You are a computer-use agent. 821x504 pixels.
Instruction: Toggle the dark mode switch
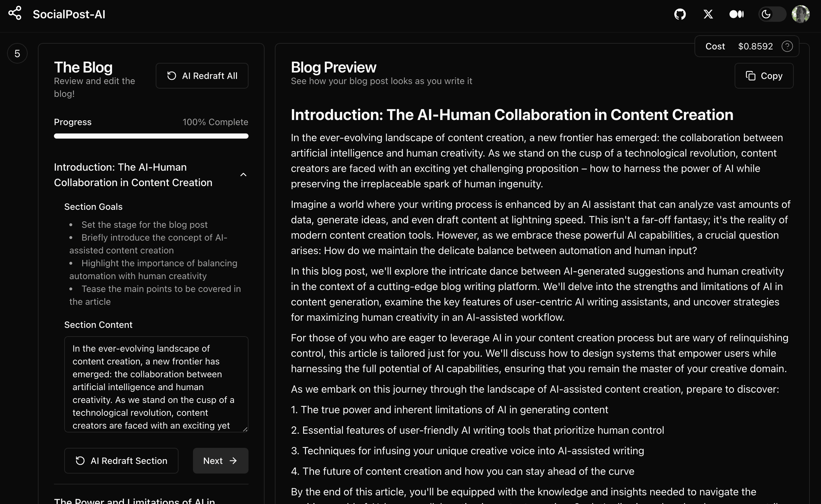click(x=772, y=14)
